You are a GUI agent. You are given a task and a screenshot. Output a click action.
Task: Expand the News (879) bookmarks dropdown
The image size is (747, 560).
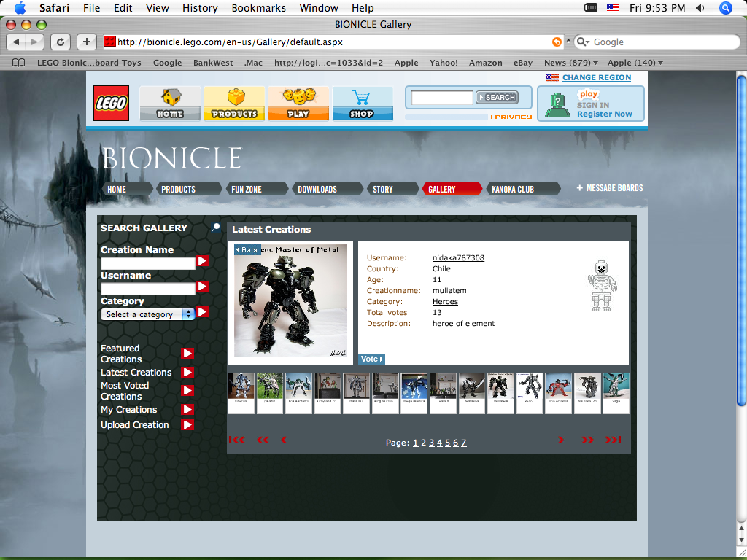pos(570,63)
